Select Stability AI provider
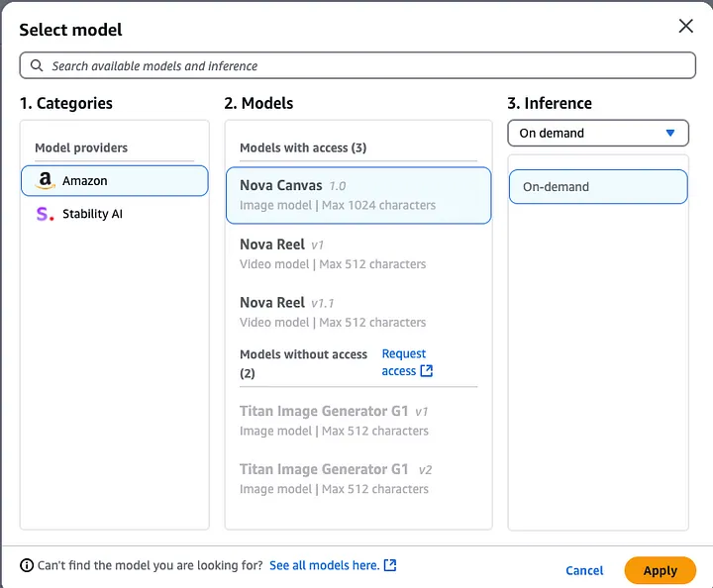This screenshot has width=713, height=588. tap(115, 214)
